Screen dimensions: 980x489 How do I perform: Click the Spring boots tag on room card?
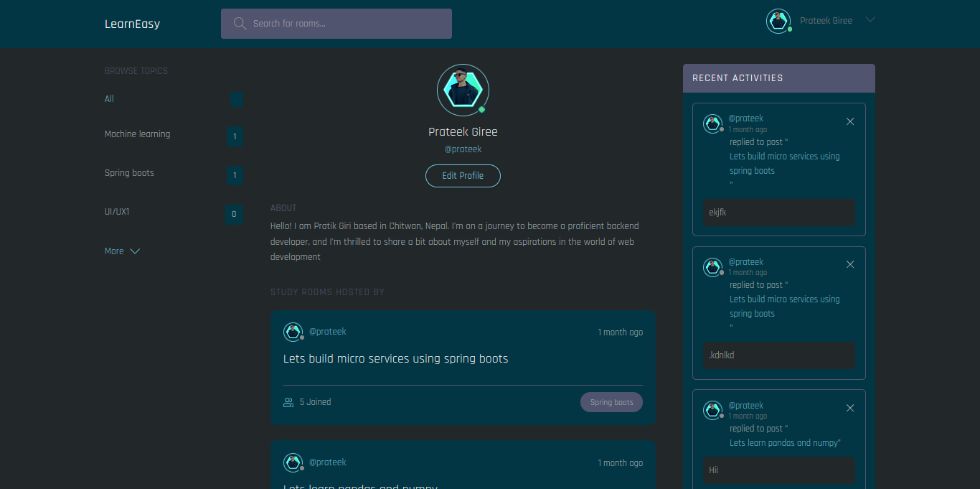coord(611,402)
